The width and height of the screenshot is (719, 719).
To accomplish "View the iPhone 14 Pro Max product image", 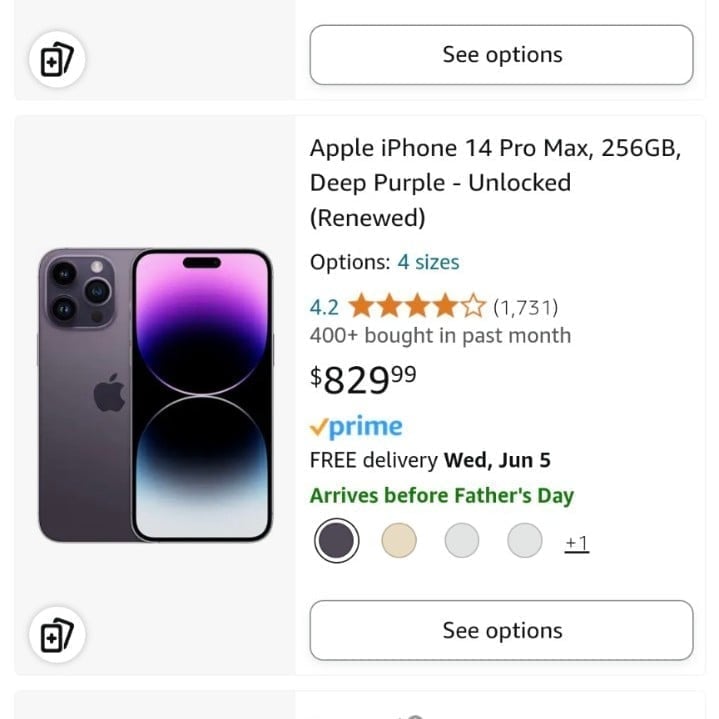I will (x=155, y=395).
